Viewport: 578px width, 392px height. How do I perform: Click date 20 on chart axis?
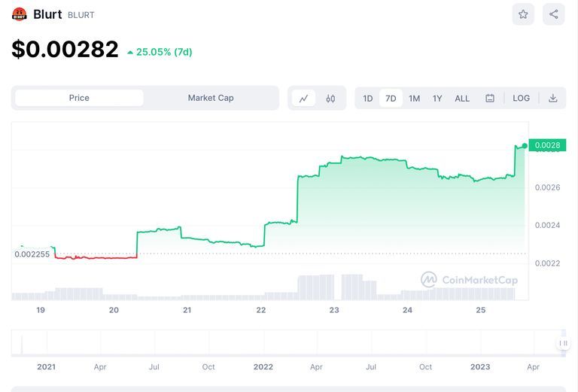click(114, 310)
